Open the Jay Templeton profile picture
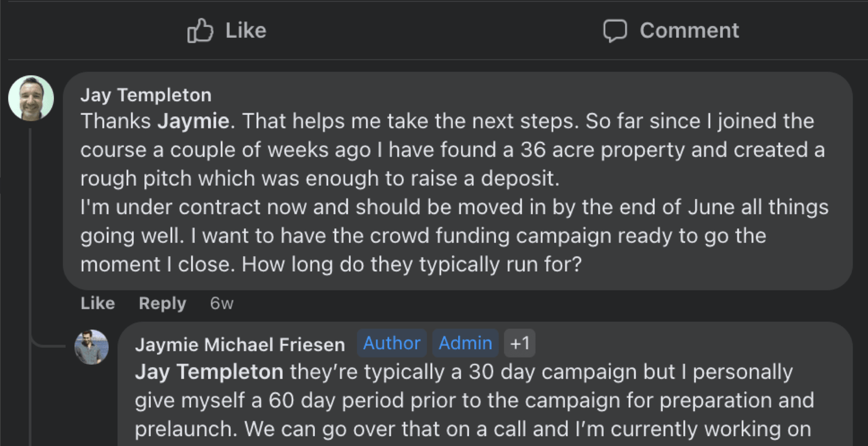 click(31, 98)
